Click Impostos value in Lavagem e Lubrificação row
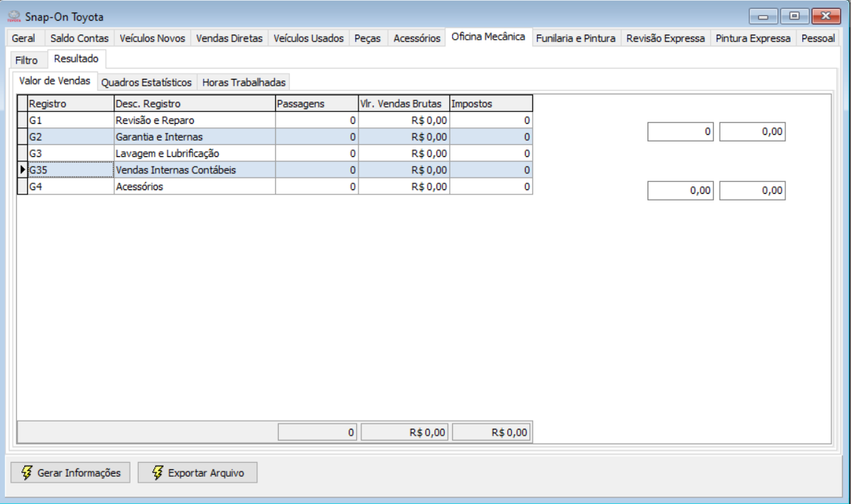The image size is (851, 504). (490, 153)
